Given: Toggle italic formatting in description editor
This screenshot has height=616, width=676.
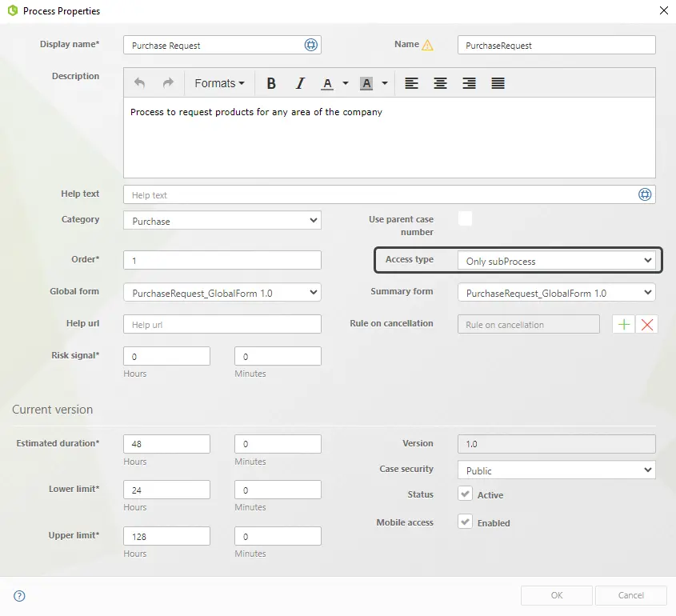Looking at the screenshot, I should (x=300, y=83).
